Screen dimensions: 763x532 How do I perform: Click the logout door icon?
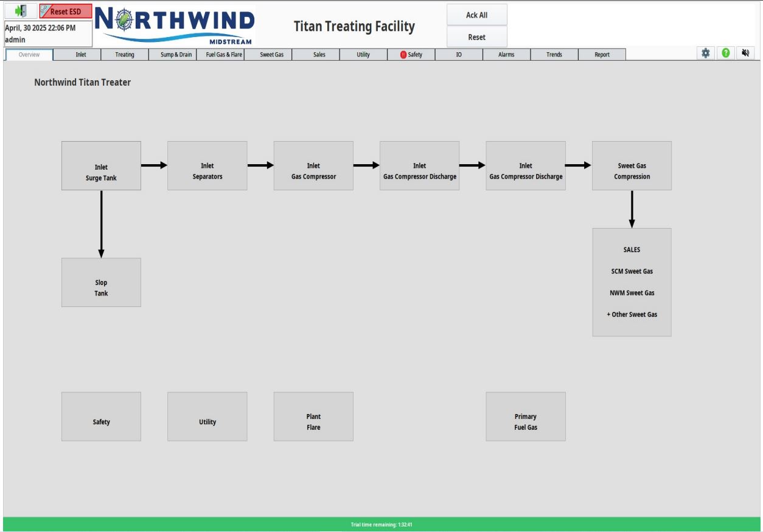[21, 11]
